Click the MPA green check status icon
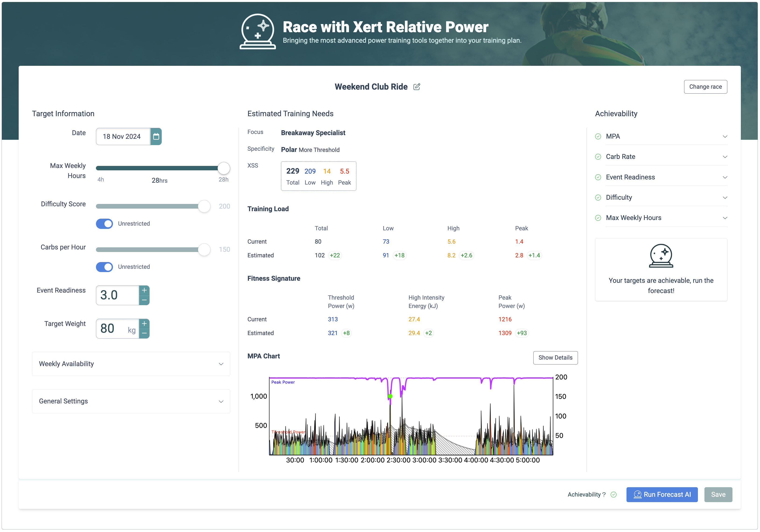The image size is (760, 532). [x=598, y=136]
